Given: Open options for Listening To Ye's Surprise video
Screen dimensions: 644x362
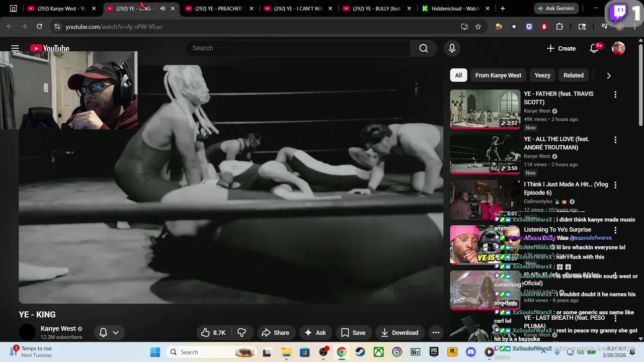Looking at the screenshot, I should 615,230.
